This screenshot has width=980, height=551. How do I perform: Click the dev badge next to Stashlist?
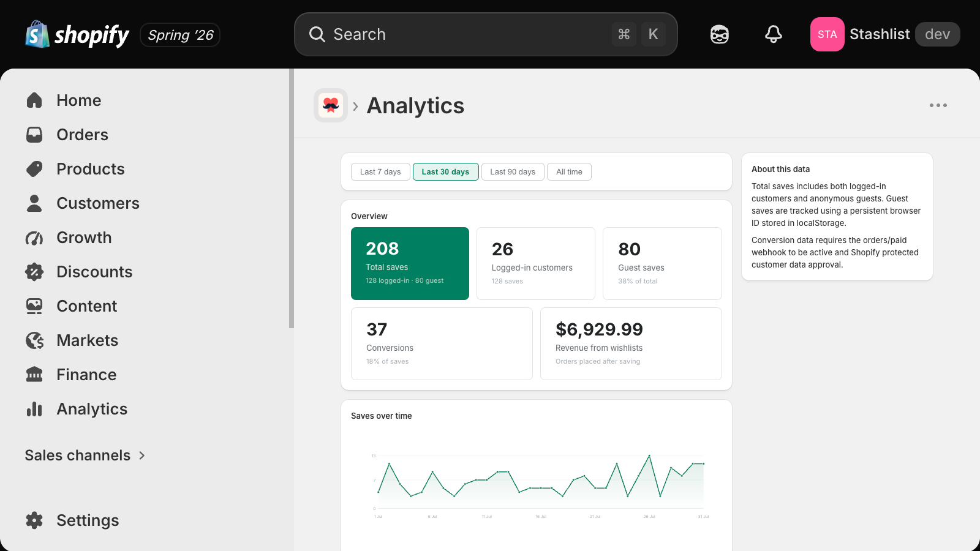937,34
